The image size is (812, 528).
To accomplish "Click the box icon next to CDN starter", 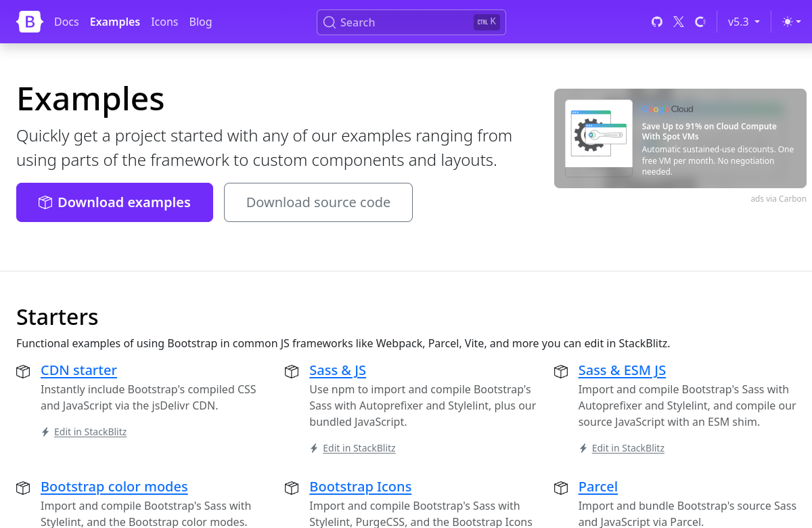I will point(23,372).
